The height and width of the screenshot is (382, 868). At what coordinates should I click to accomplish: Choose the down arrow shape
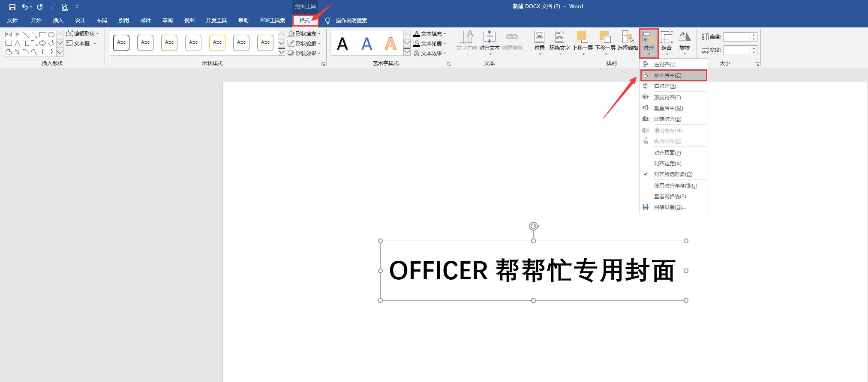[x=51, y=43]
